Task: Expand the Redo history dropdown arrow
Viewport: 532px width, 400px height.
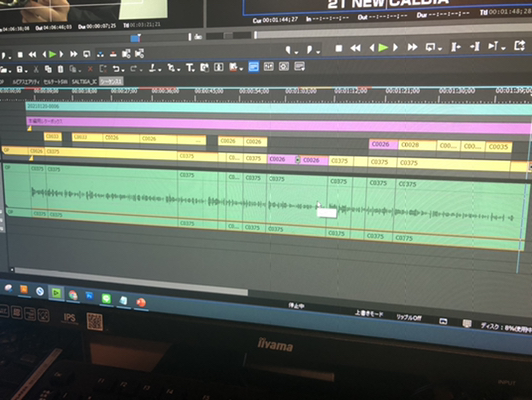Action: [x=140, y=70]
